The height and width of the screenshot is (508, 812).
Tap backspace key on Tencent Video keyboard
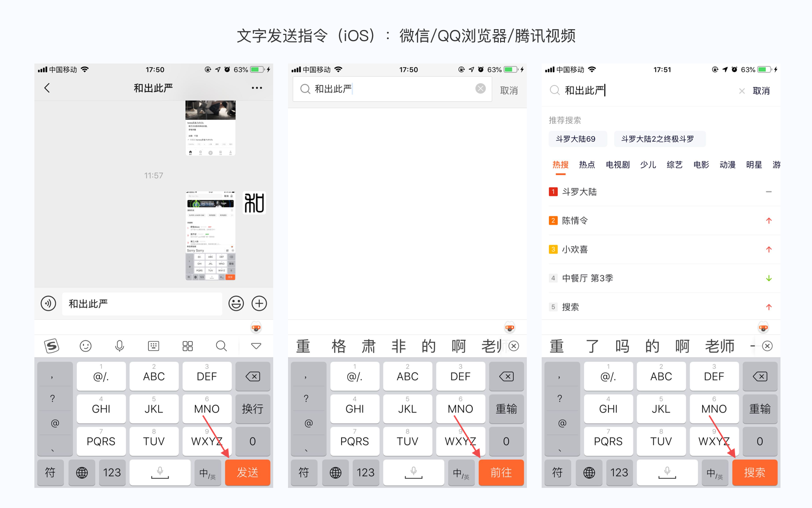pos(760,376)
